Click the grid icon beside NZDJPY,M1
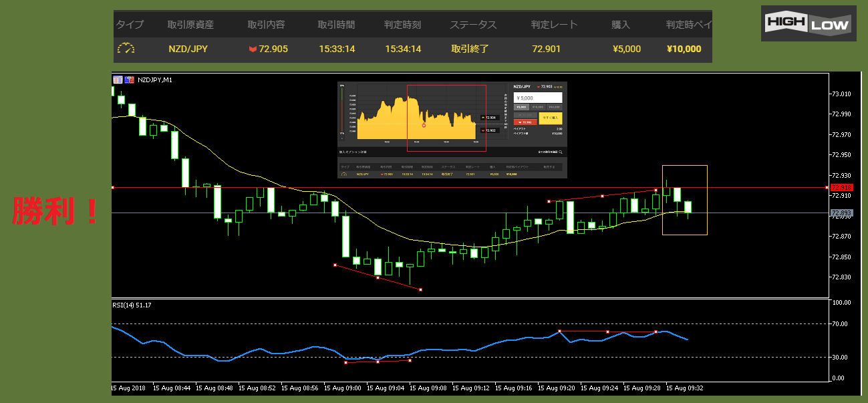Viewport: 868px width, 403px height. [118, 80]
